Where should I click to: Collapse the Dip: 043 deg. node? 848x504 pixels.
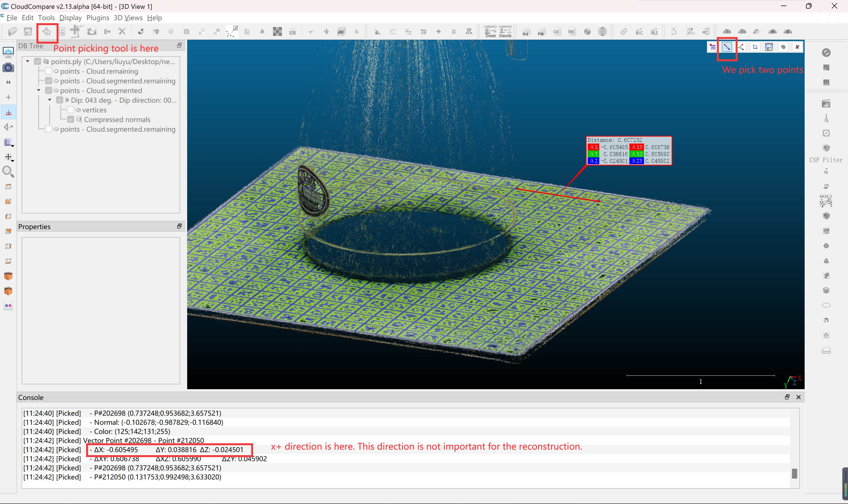coord(50,100)
